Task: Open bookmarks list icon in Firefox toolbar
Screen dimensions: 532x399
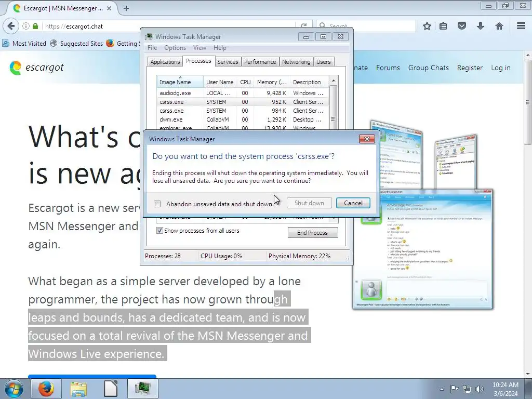Action: (443, 26)
